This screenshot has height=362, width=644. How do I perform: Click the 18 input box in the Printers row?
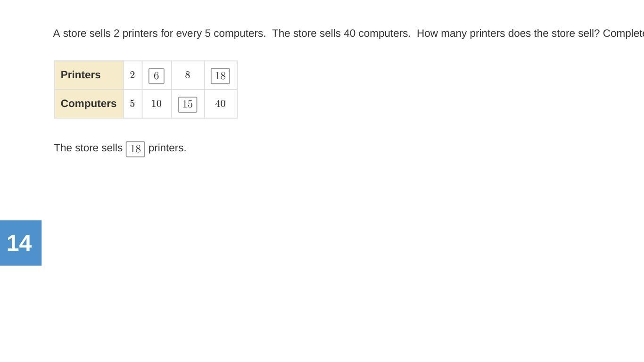(x=220, y=76)
